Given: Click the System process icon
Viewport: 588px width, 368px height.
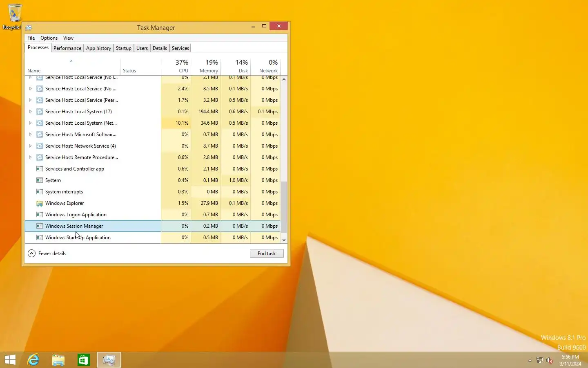Looking at the screenshot, I should click(40, 180).
